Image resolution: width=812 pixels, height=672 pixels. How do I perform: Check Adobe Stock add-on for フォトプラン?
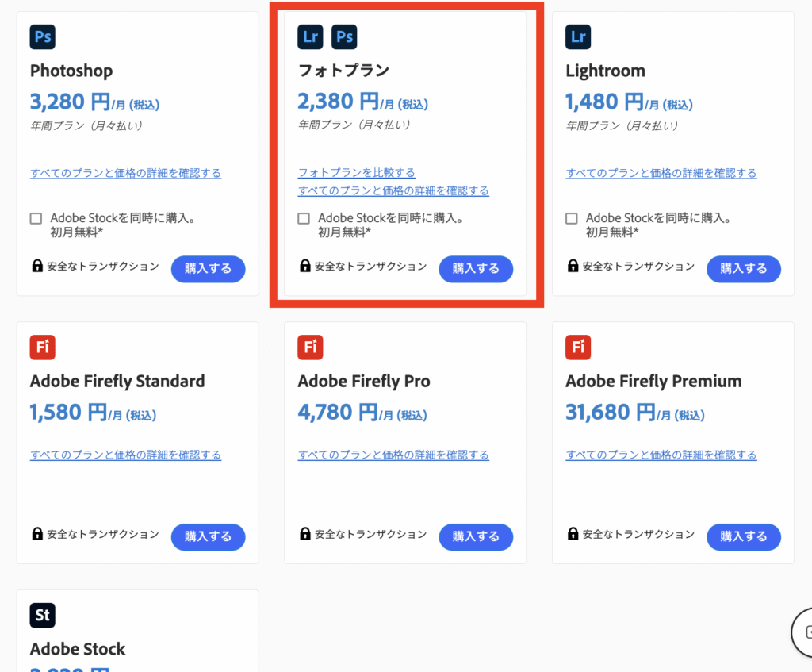304,218
